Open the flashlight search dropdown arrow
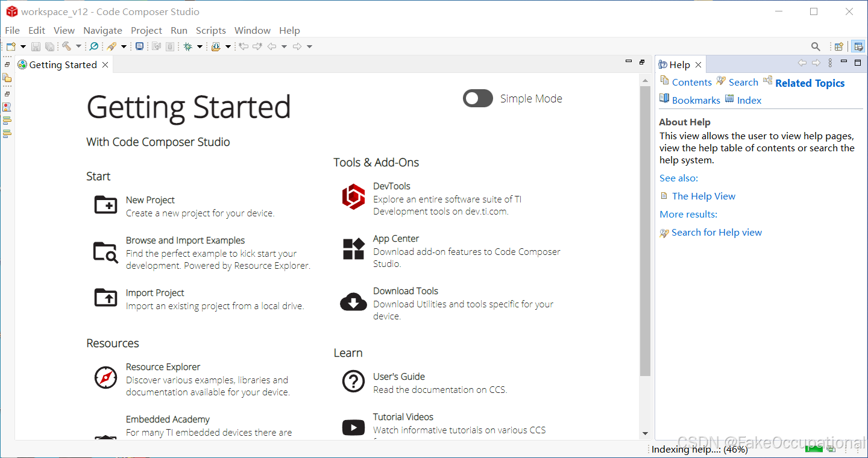Viewport: 868px width, 458px height. coord(124,46)
